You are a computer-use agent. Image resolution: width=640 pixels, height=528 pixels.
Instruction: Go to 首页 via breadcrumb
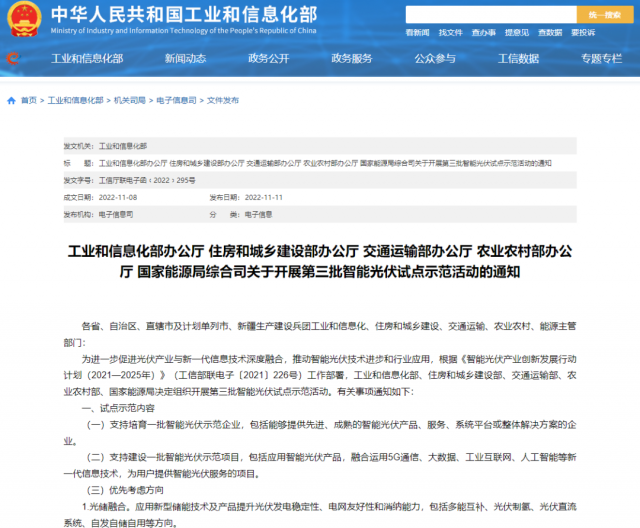pyautogui.click(x=28, y=101)
